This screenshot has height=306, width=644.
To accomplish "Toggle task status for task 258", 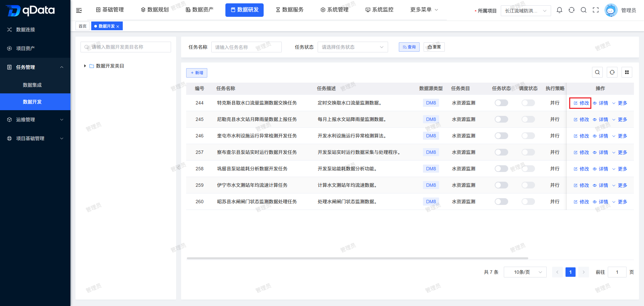I will (x=501, y=169).
